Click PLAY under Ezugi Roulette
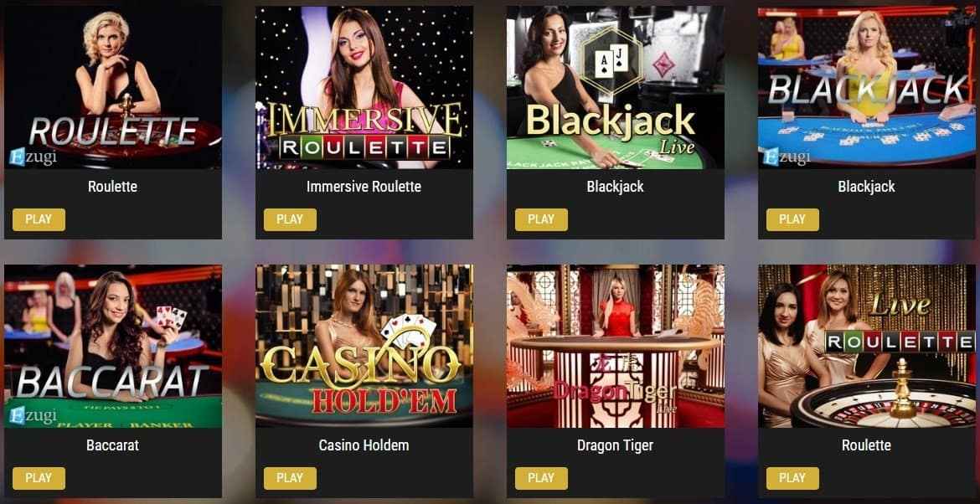Viewport: 980px width, 504px height. [39, 220]
